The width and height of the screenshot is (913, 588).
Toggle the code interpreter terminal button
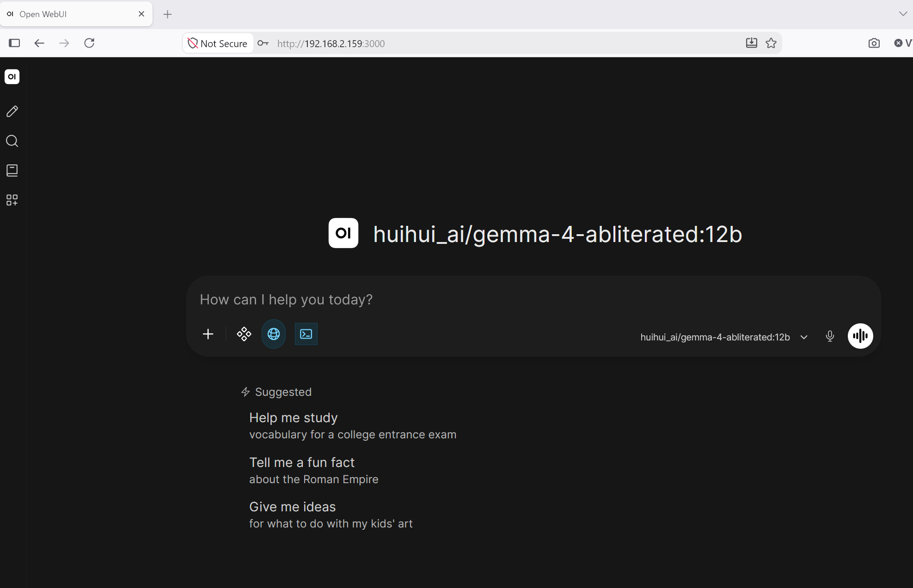tap(306, 334)
